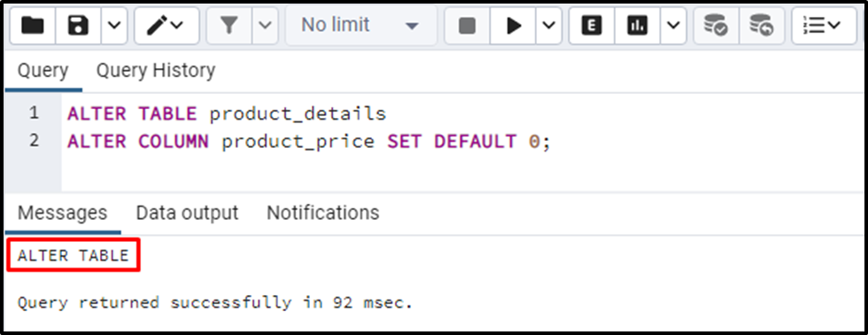Open the No limit rows dropdown
This screenshot has width=868, height=335.
(361, 26)
